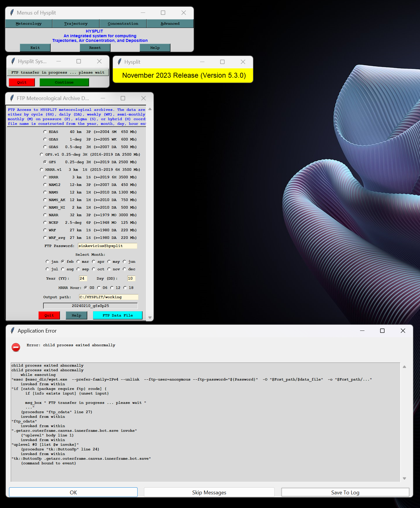Viewport: 420px width, 508px height.
Task: Close the FTP Meteorological Archive window
Action: pyautogui.click(x=143, y=98)
